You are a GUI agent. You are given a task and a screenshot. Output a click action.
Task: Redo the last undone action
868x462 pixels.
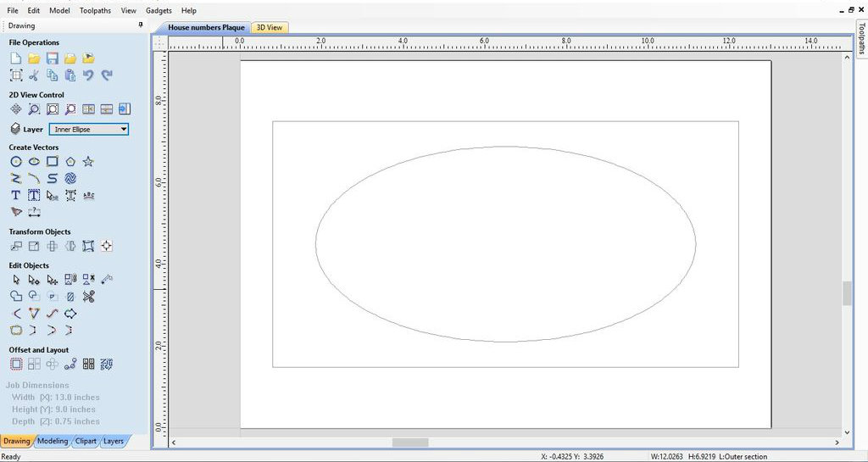[107, 75]
